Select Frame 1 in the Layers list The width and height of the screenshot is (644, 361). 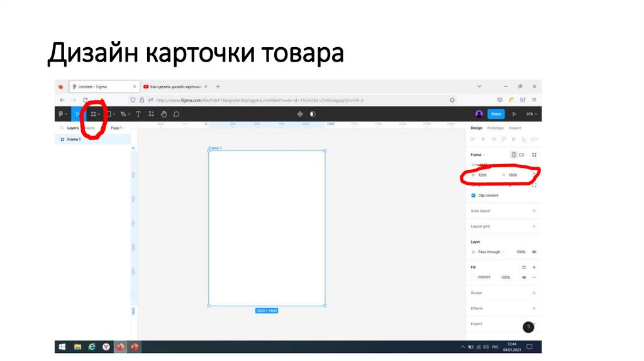[x=74, y=139]
